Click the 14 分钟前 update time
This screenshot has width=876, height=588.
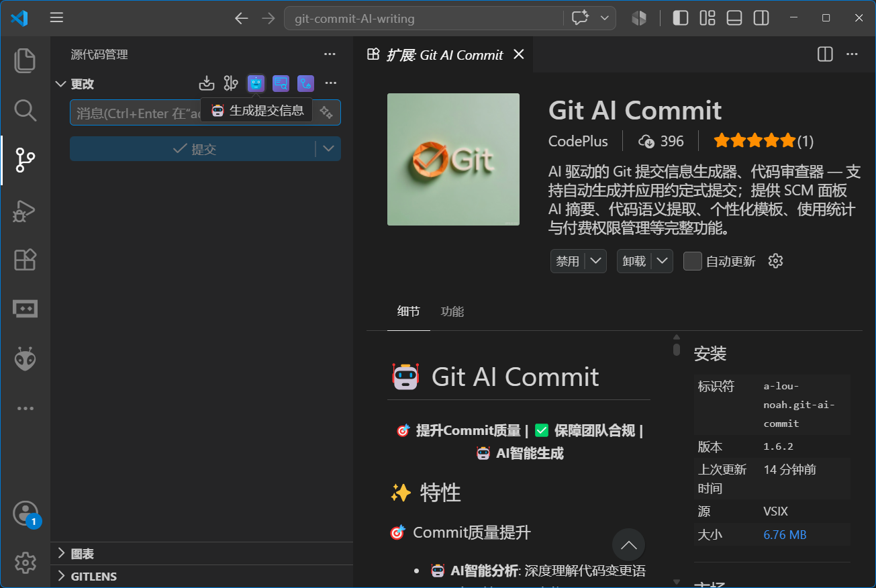pyautogui.click(x=790, y=469)
